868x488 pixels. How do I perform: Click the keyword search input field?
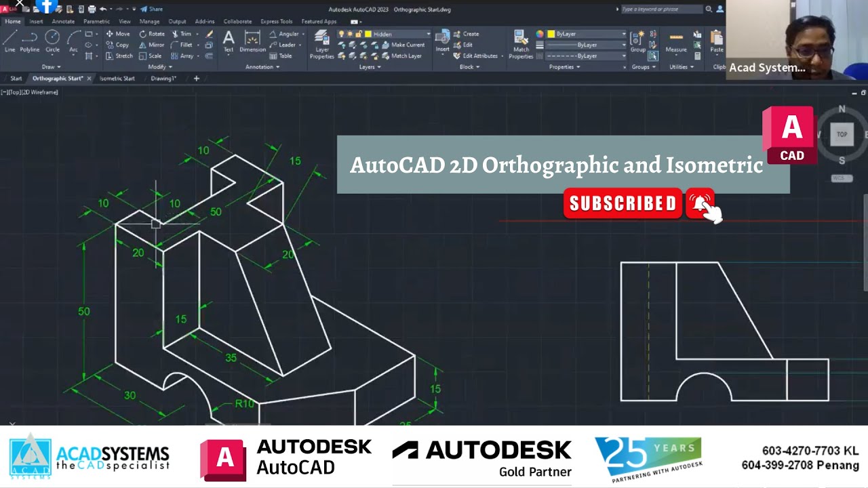[661, 9]
